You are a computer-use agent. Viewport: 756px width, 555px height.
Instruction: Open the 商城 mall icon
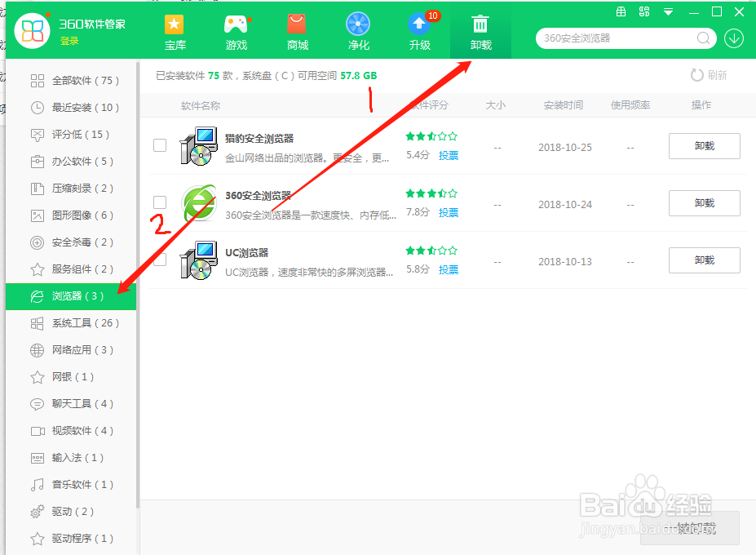point(296,31)
